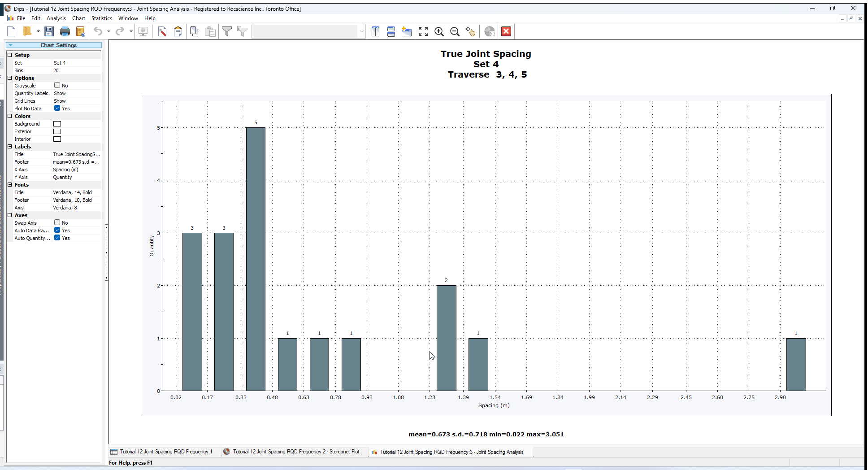Click the Zoom Extents icon
Image resolution: width=868 pixels, height=470 pixels.
[423, 31]
